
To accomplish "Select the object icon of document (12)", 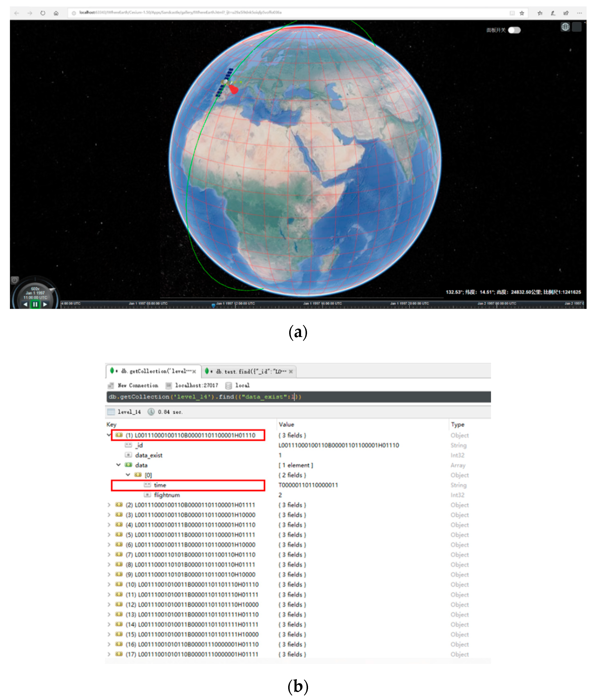I will pos(119,604).
